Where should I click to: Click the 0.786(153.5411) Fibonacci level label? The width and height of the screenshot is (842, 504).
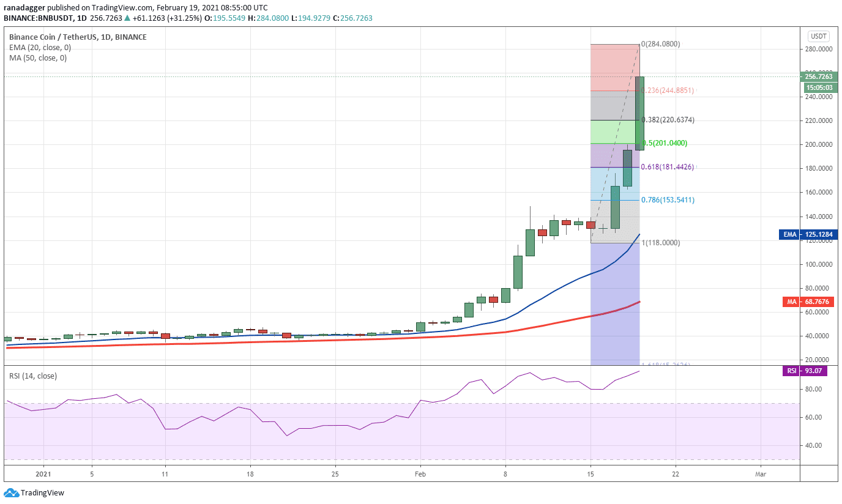pyautogui.click(x=668, y=200)
